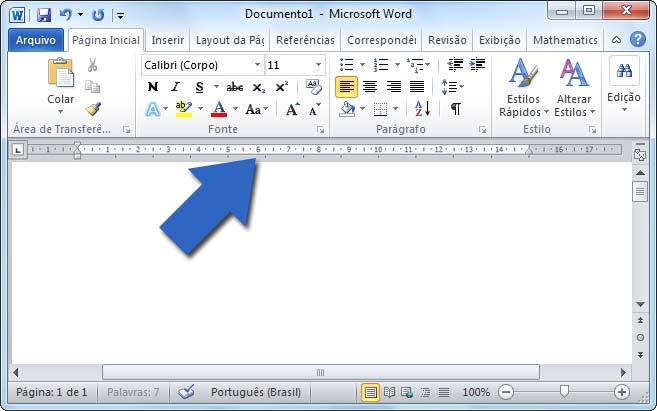Toggle underline formatting (S)
Image resolution: width=657 pixels, height=411 pixels.
pos(199,87)
